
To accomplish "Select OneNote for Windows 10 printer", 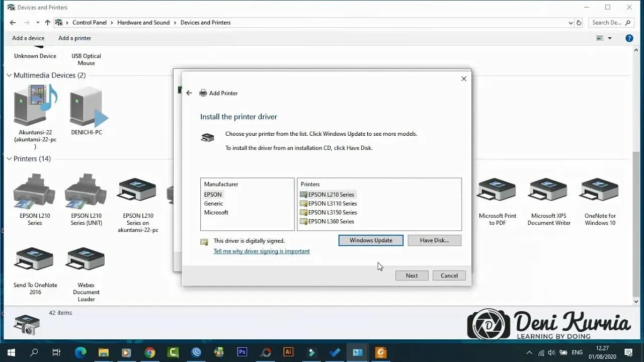I will tap(600, 201).
